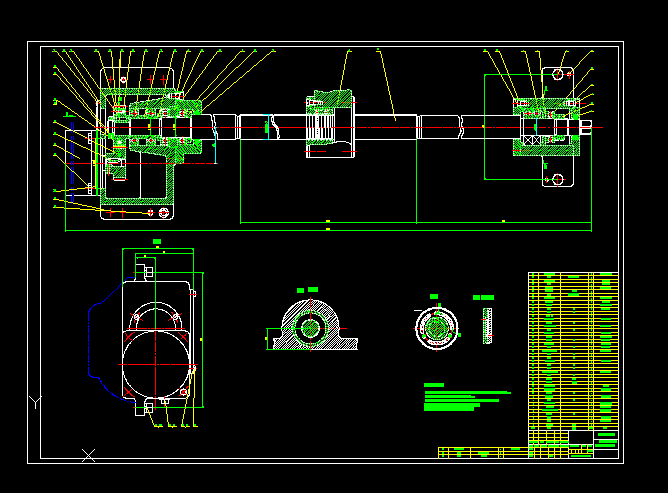This screenshot has height=493, width=668.
Task: Select the parts list table with yellow grid
Action: click(x=573, y=351)
